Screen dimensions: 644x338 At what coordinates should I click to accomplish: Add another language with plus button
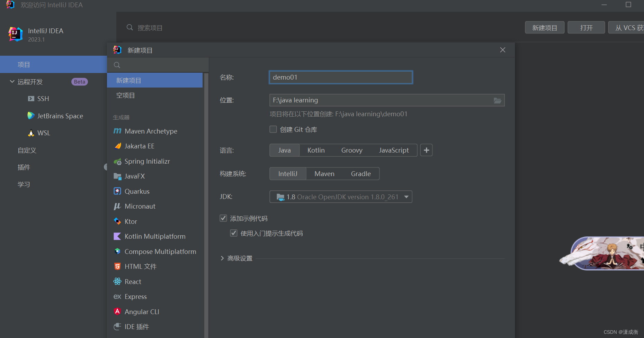click(x=427, y=150)
